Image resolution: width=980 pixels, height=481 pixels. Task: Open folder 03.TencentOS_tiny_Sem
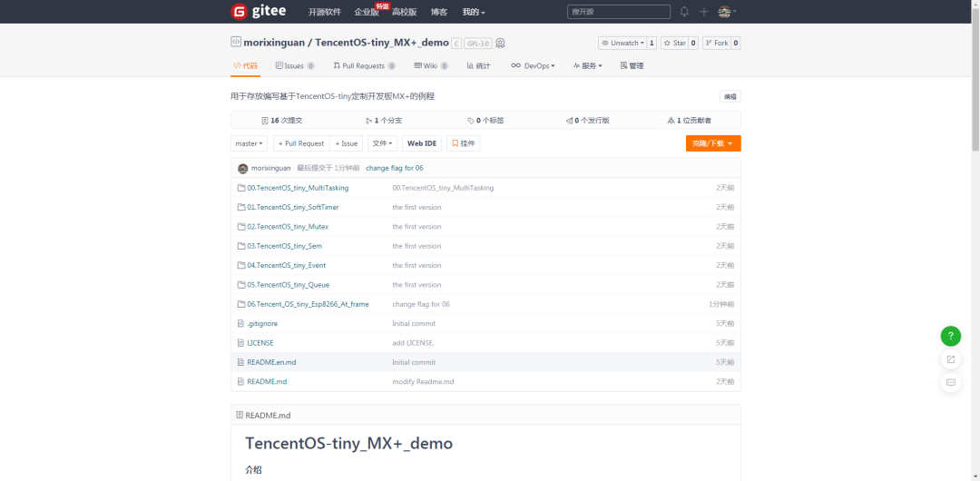click(284, 246)
